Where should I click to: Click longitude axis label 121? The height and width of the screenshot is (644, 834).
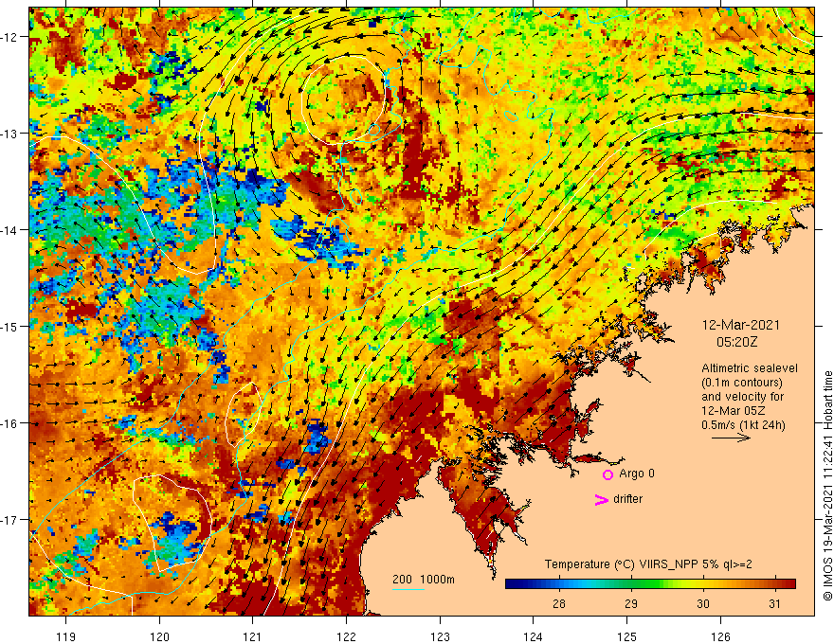coord(253,636)
